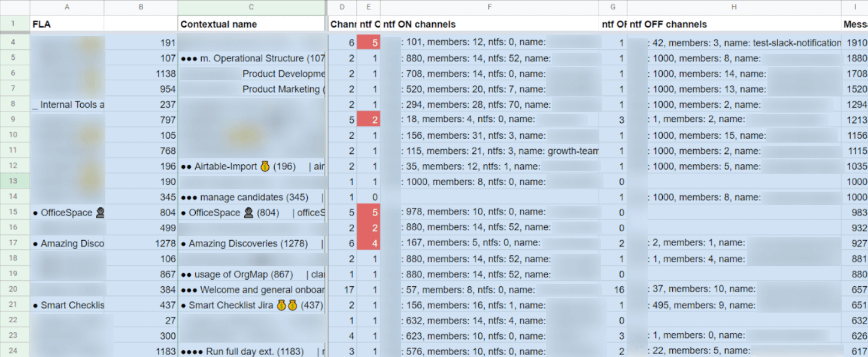Click the 'Product Developme' cell
Image resolution: width=868 pixels, height=357 pixels.
251,74
